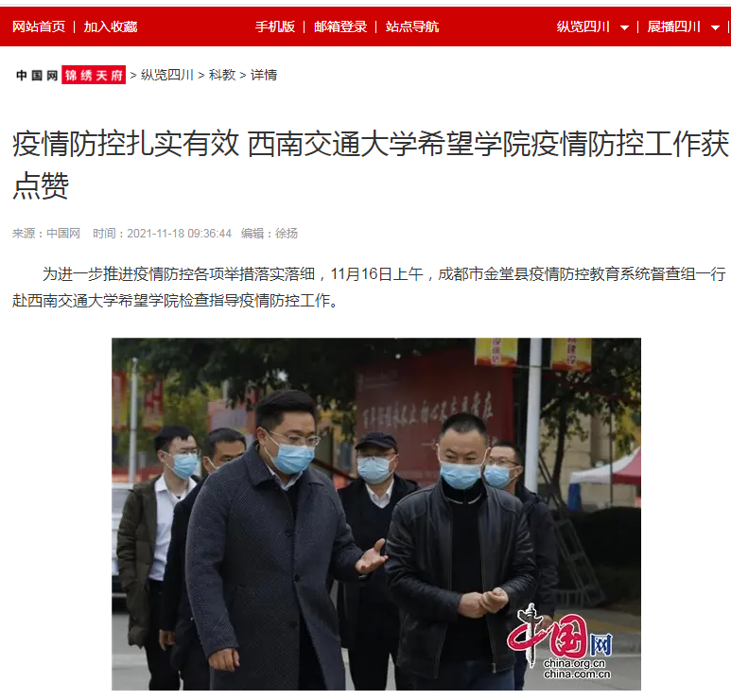The height and width of the screenshot is (700, 731).
Task: Click the 中国网 logo in breadcrumb
Action: [x=37, y=75]
